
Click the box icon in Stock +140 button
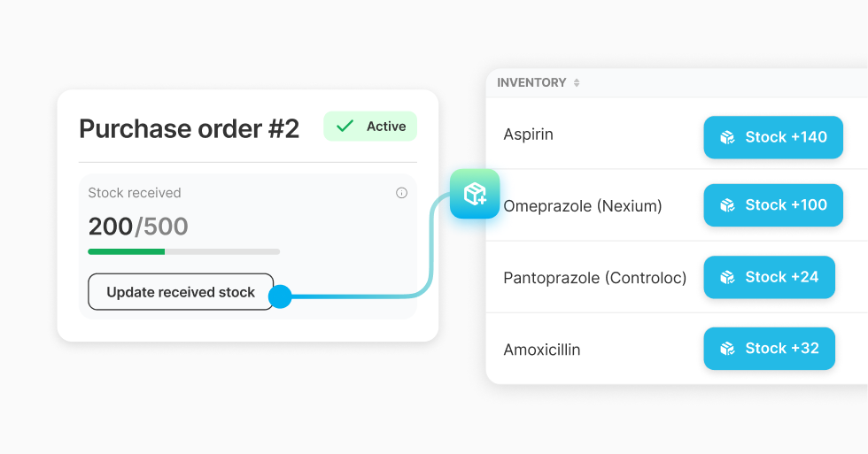click(x=727, y=137)
